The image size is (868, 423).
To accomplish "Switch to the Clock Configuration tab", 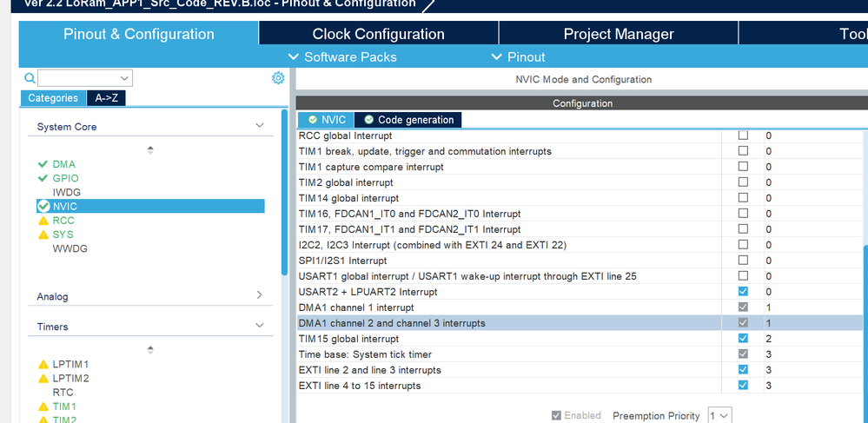I will [x=378, y=34].
